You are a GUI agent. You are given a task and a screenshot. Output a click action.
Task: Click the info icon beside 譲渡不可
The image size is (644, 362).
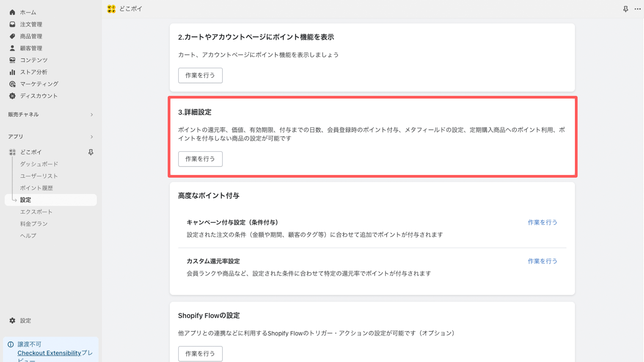(x=11, y=344)
